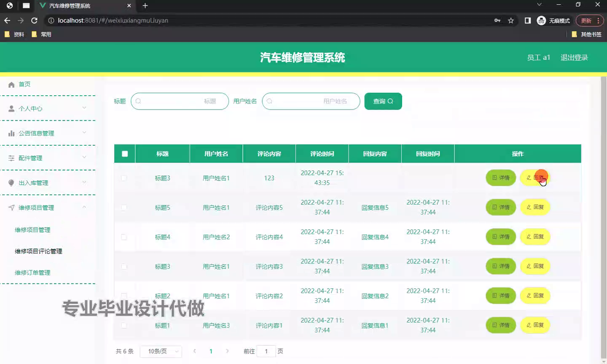This screenshot has width=607, height=364.
Task: Click the 更新 browser update button
Action: [586, 20]
